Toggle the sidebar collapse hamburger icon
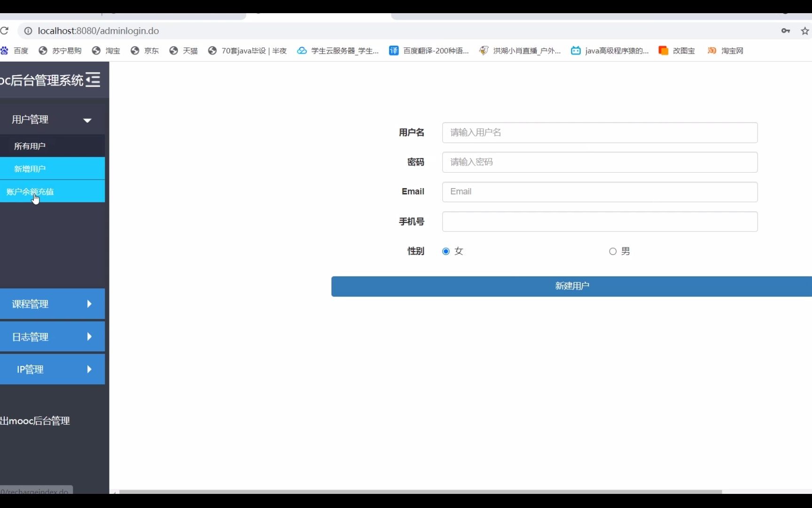Screen dimensions: 812x508 [93, 79]
